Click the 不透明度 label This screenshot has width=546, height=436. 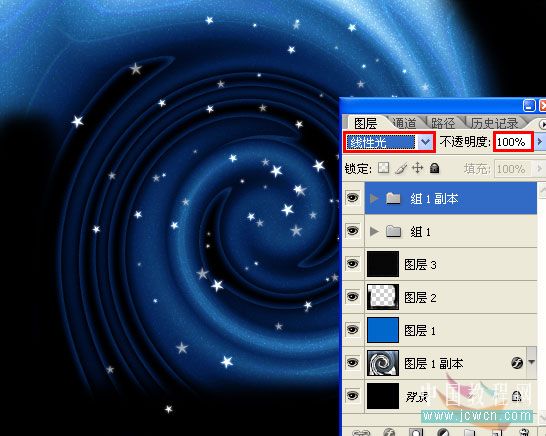[465, 142]
